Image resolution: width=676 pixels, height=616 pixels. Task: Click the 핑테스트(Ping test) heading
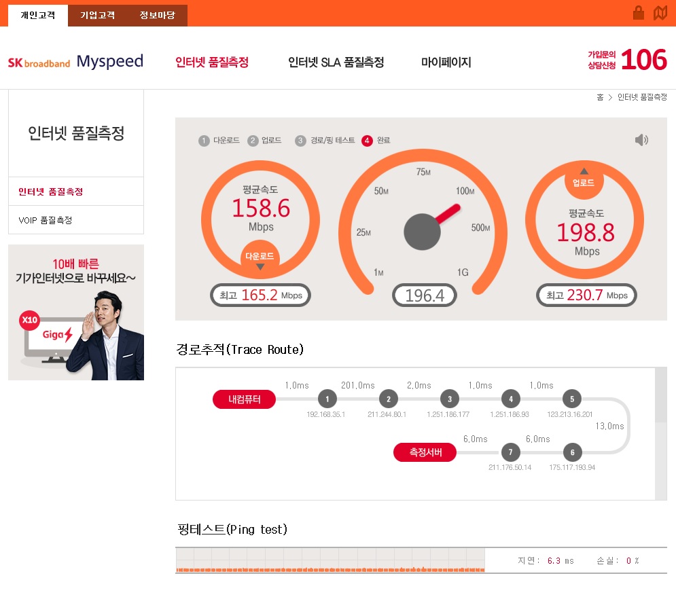point(232,529)
